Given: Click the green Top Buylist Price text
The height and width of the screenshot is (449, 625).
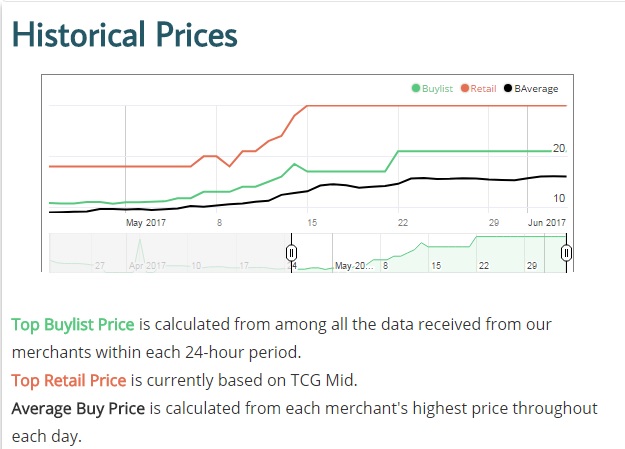Looking at the screenshot, I should (73, 325).
